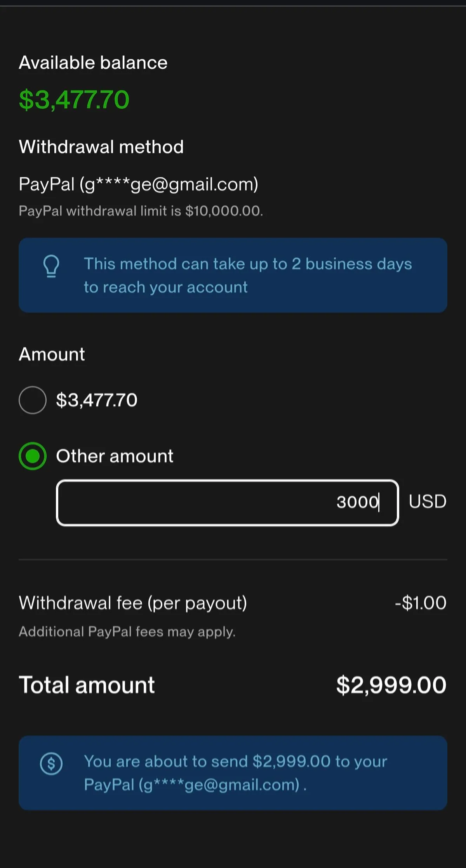Click the Other amount label text

115,456
